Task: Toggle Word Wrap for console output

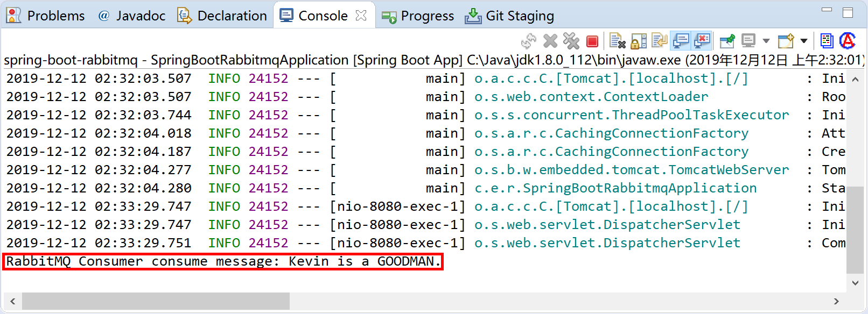Action: coord(659,41)
